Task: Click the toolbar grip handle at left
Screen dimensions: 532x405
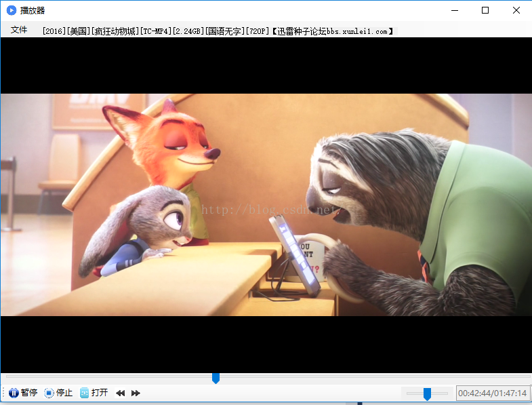Action: pos(3,393)
